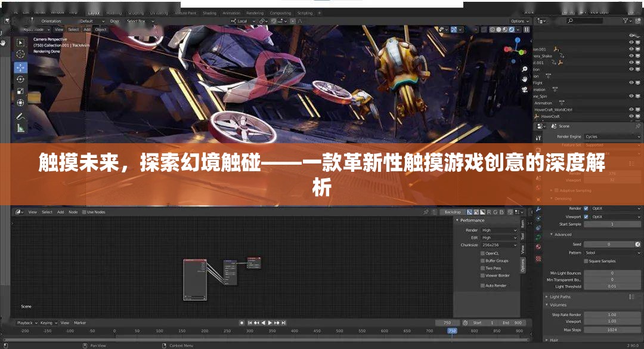Open the viewport Options dropdown

[x=519, y=21]
